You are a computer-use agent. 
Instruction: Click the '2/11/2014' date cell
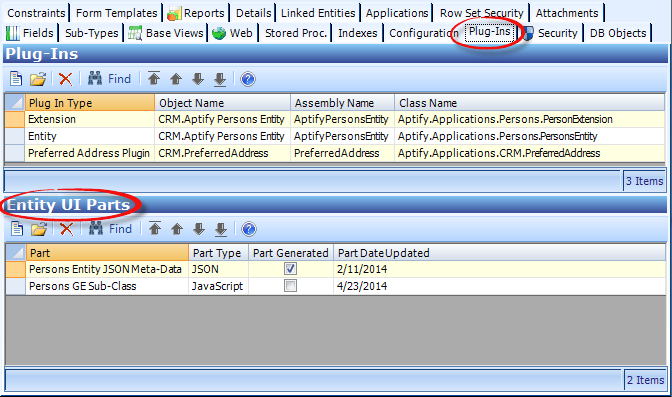pos(500,269)
